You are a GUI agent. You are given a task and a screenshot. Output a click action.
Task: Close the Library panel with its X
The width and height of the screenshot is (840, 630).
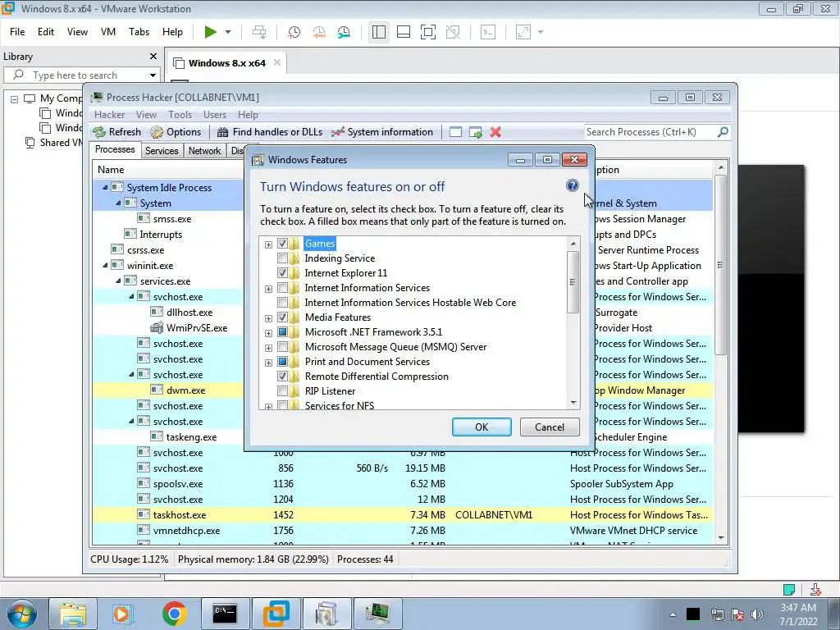(153, 57)
